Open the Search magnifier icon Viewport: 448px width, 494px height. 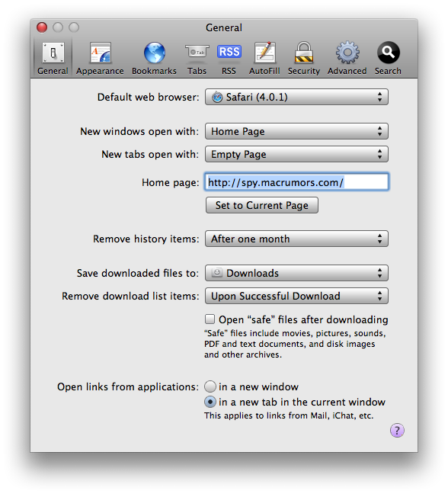388,53
